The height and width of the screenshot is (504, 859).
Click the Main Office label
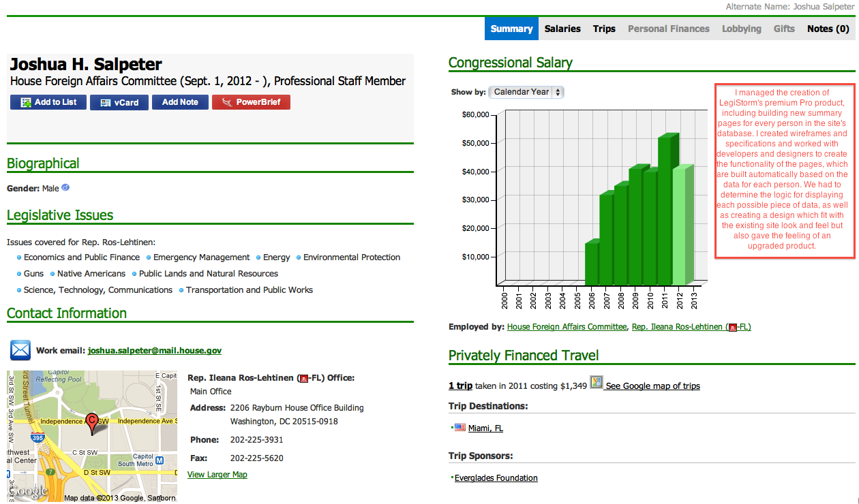211,392
